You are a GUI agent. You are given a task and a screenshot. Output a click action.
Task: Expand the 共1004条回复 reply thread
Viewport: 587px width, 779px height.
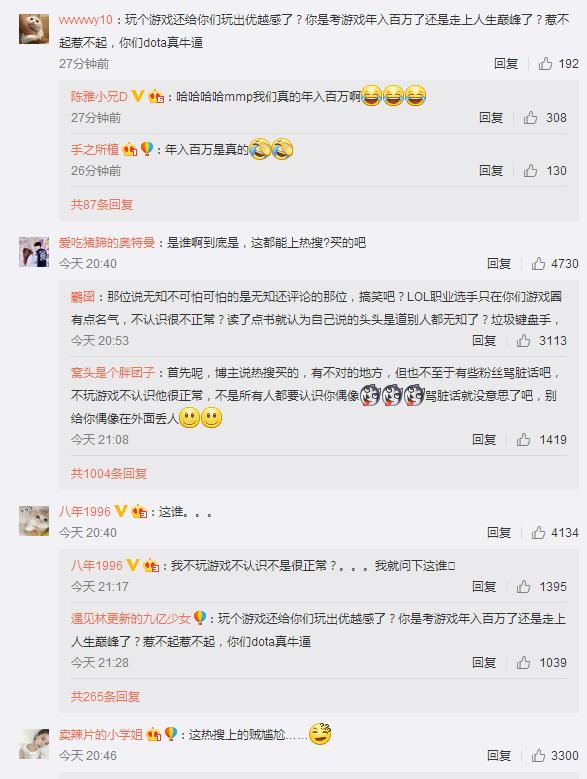109,473
